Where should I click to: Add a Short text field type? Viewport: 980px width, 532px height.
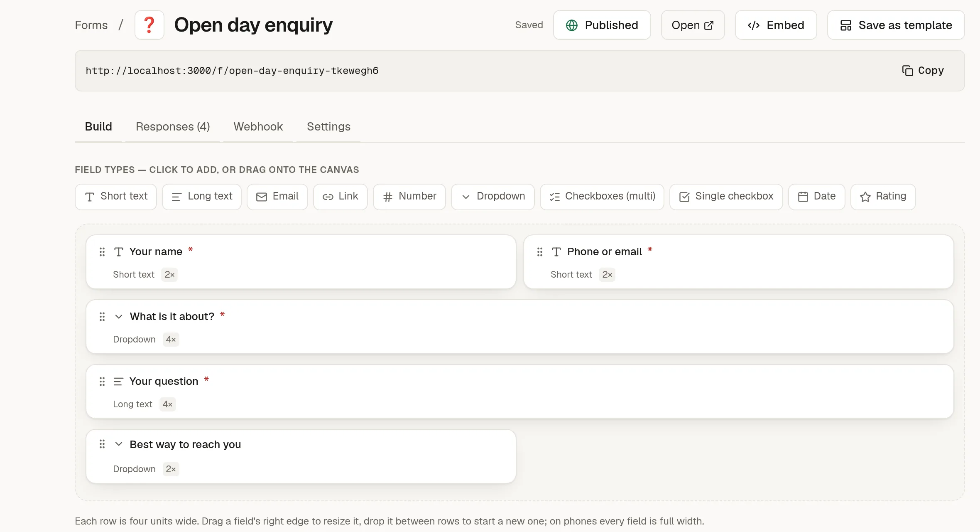pos(116,197)
